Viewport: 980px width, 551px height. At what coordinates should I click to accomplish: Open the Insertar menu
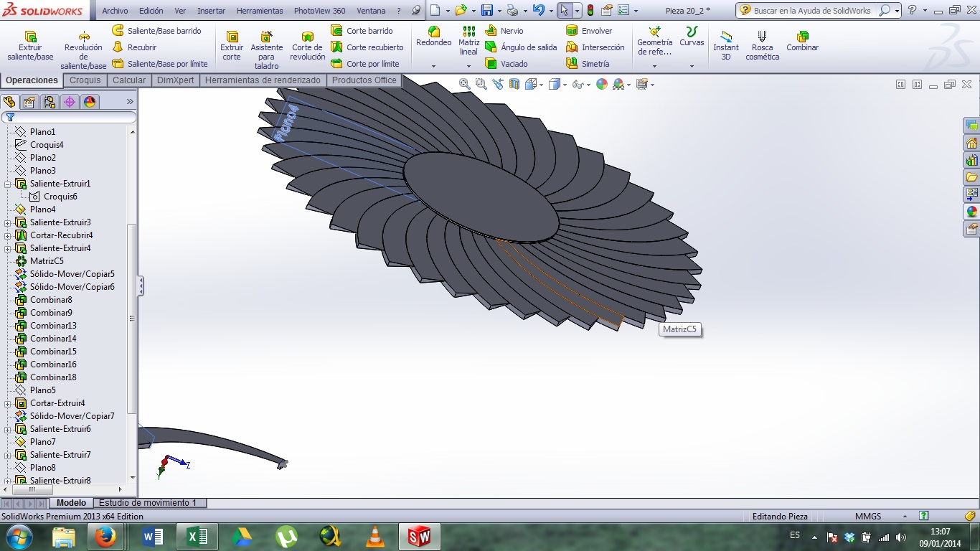tap(211, 11)
